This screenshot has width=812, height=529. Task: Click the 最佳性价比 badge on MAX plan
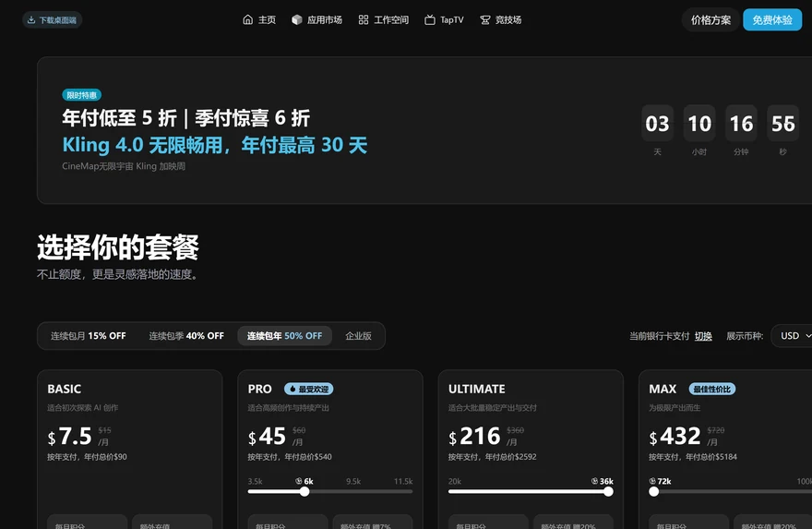pos(712,389)
